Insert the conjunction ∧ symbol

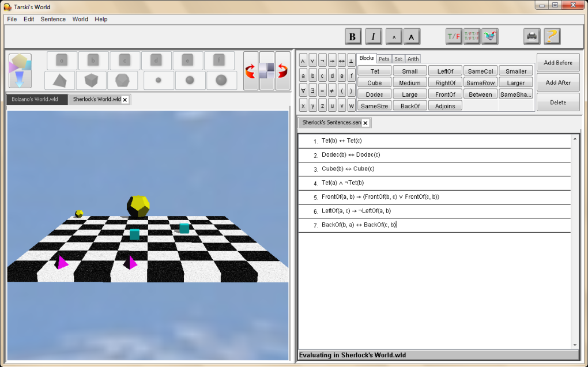[x=303, y=60]
